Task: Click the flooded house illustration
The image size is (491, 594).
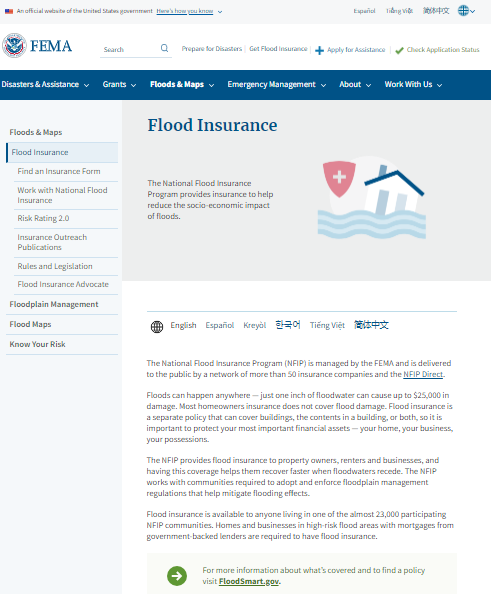Action: [x=372, y=198]
